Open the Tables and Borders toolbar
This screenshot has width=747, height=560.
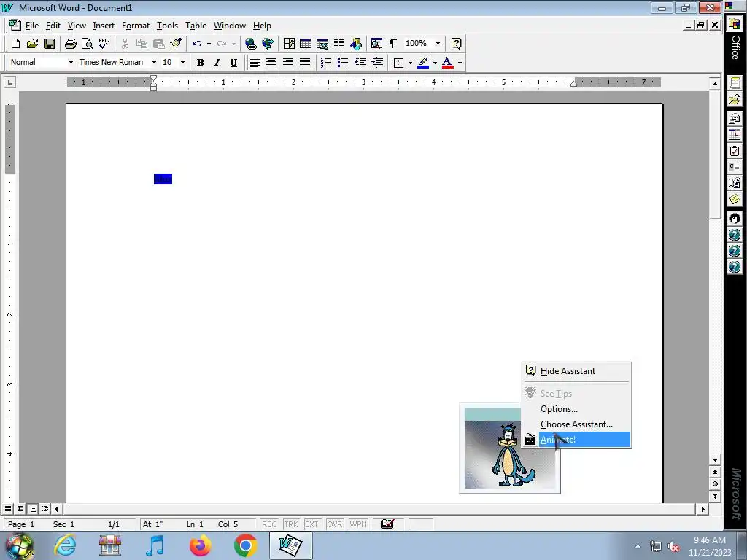click(x=289, y=44)
